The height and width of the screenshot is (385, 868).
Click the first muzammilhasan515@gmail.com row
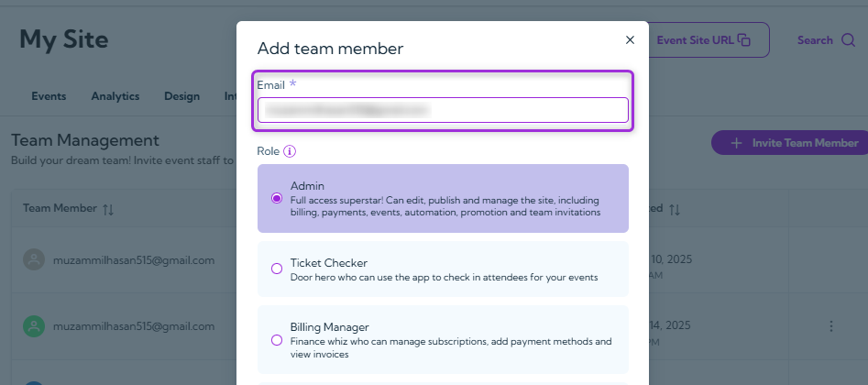[134, 259]
